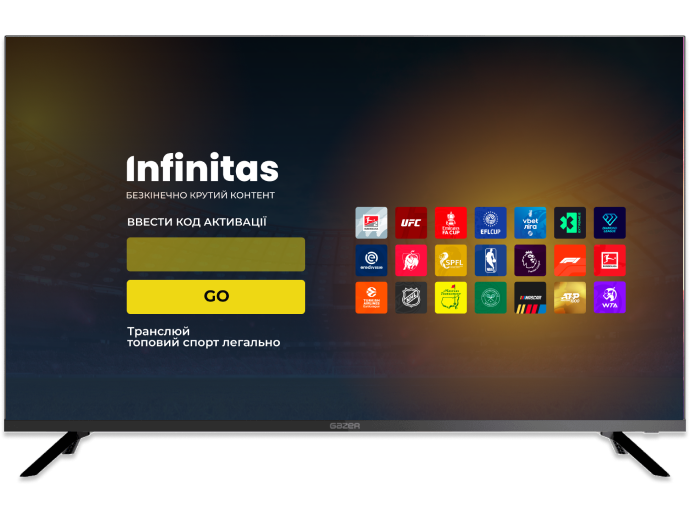Open the Diamond League icon

609,222
